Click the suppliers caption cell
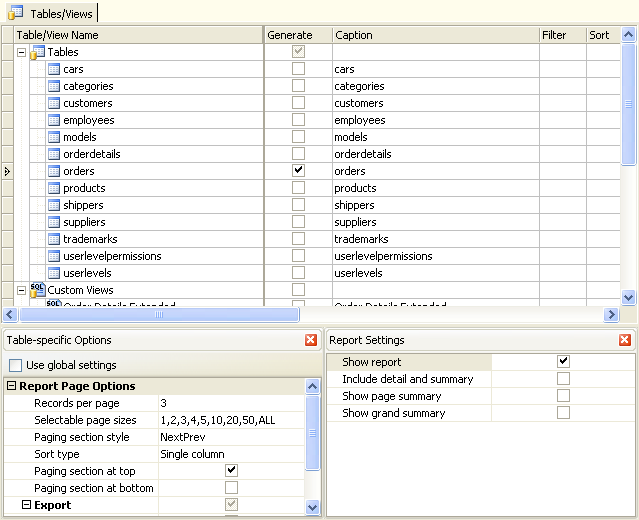The width and height of the screenshot is (639, 520). coord(436,222)
